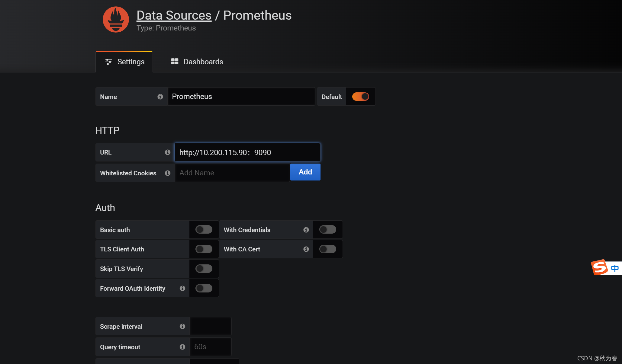Click Forward OAuth Identity info icon
This screenshot has height=364, width=622.
coord(182,289)
